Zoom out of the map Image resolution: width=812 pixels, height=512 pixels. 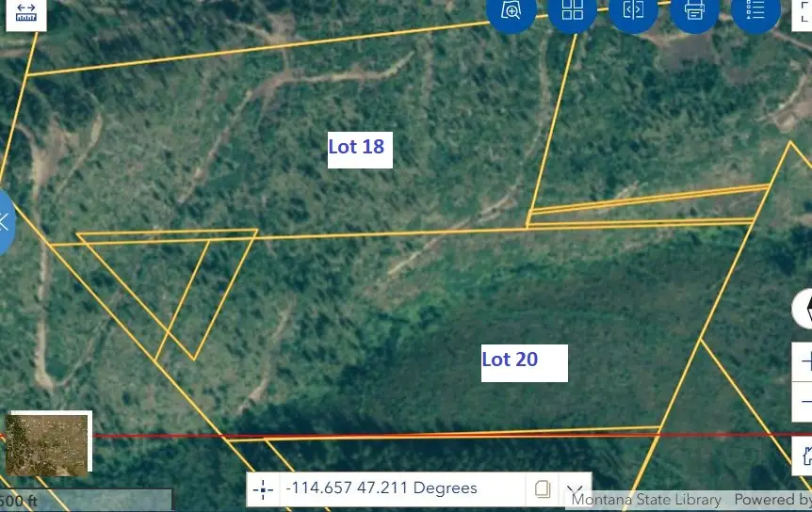point(805,402)
